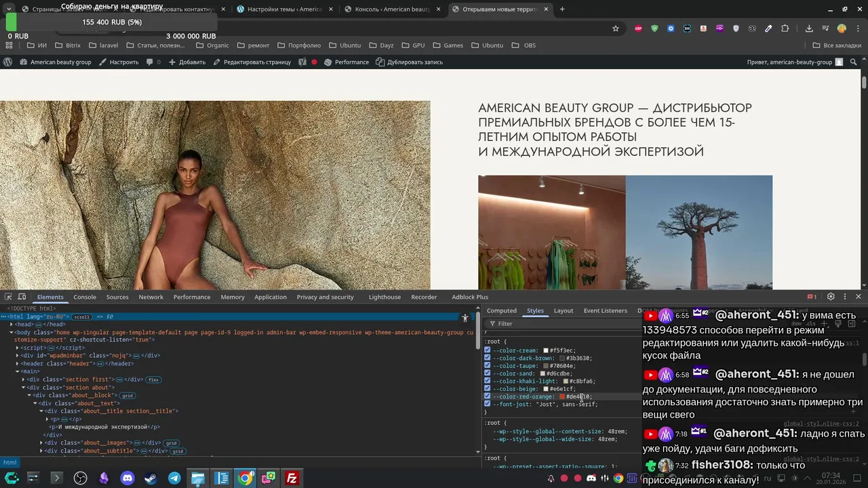The height and width of the screenshot is (488, 868).
Task: Open a new browser tab
Action: (x=562, y=9)
